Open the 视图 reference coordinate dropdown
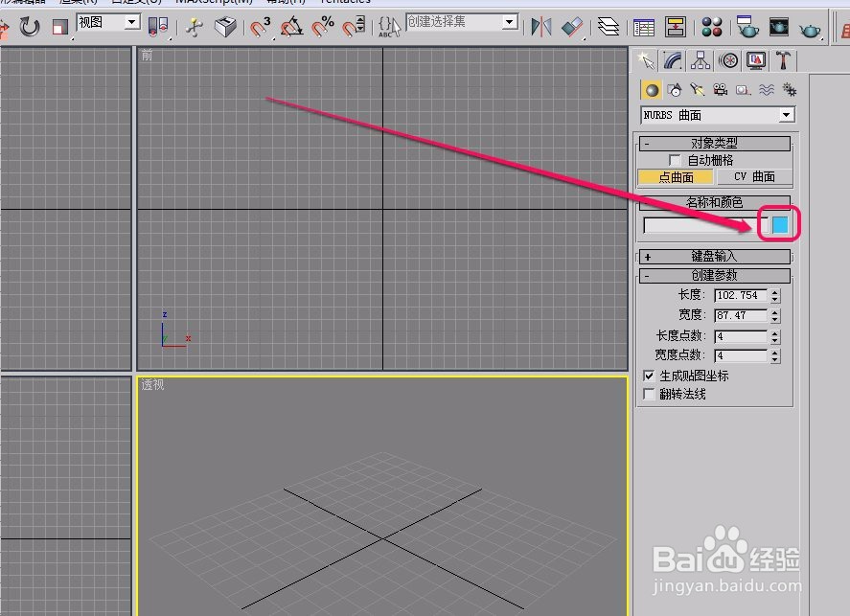 109,22
